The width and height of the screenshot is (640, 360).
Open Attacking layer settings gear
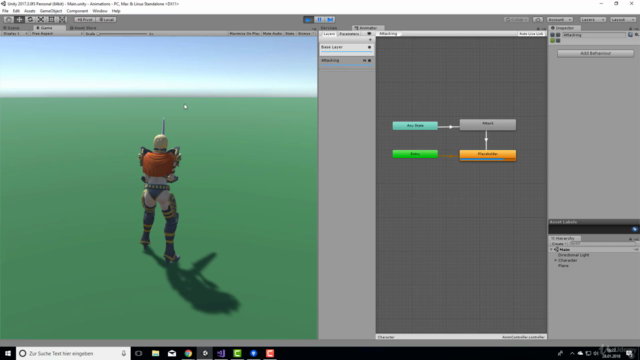[369, 60]
